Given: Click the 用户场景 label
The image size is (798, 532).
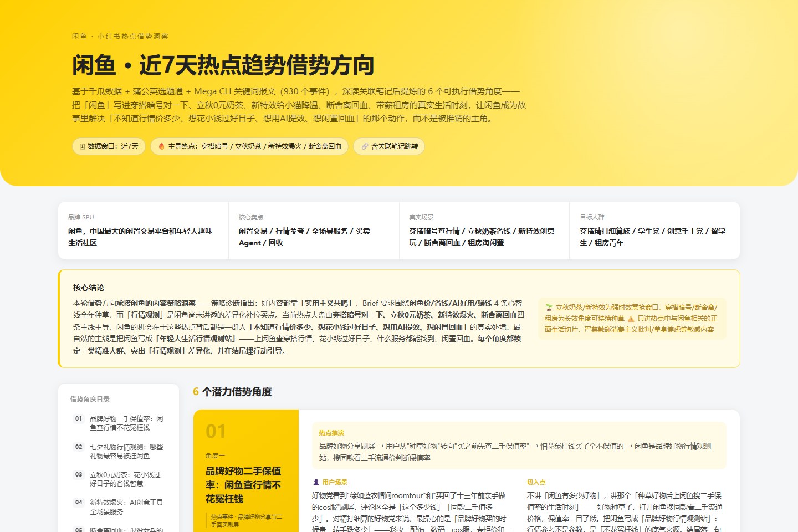Looking at the screenshot, I should (x=335, y=482).
